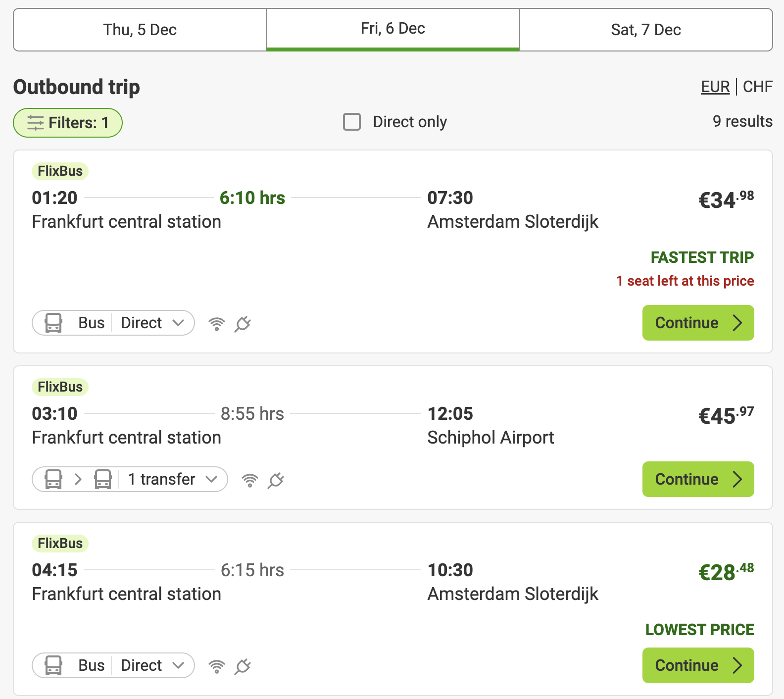The height and width of the screenshot is (699, 784).
Task: Switch to Sat, 7 Dec tab
Action: pos(646,30)
